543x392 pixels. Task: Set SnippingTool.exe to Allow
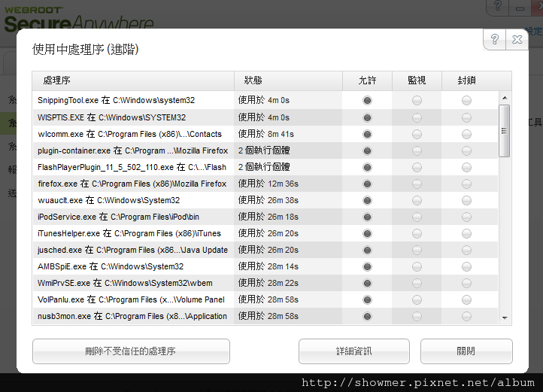click(367, 101)
